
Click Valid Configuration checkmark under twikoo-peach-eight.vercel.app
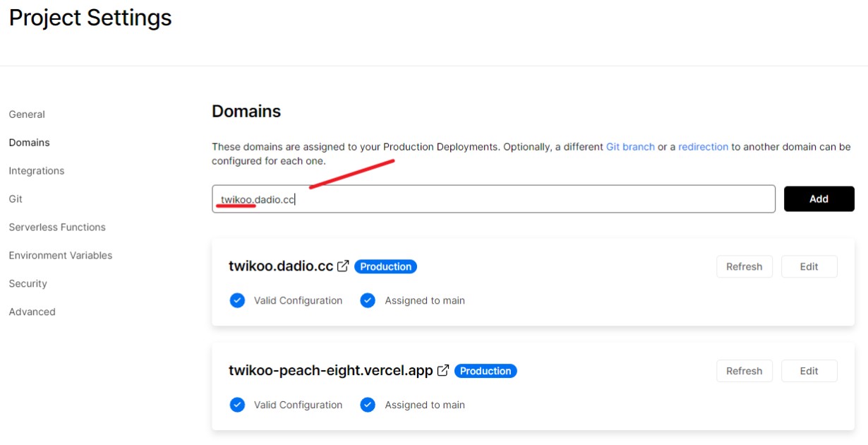237,405
